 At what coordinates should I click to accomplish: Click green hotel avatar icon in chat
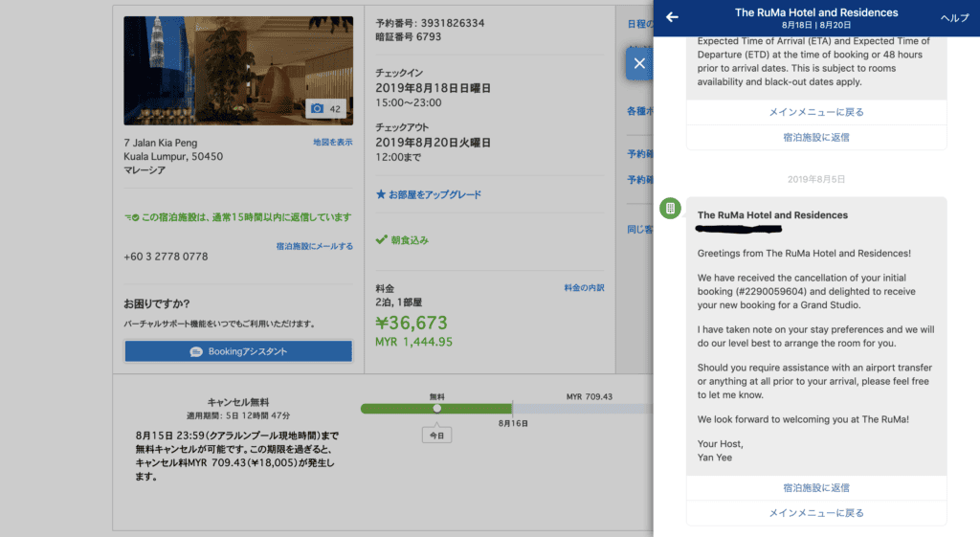pyautogui.click(x=670, y=208)
